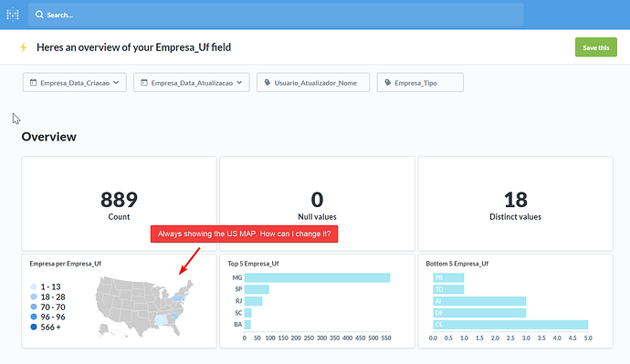The image size is (630, 364).
Task: Open the Metabase home logo
Action: tap(13, 15)
